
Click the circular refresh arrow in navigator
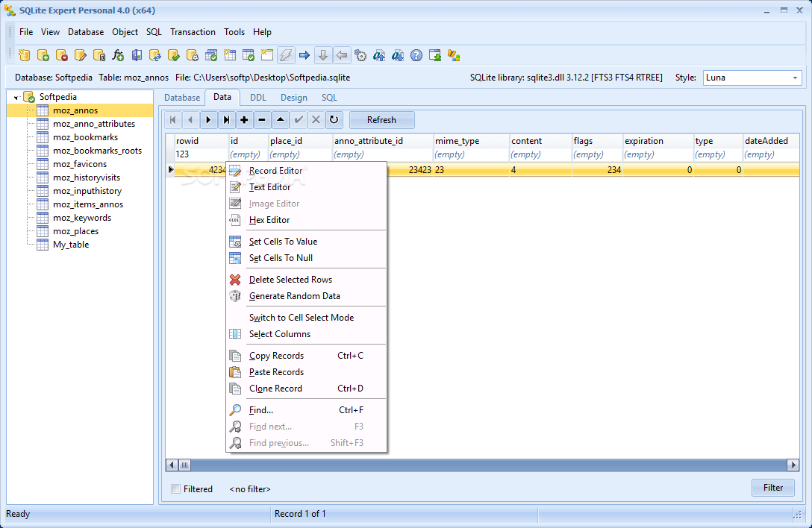[334, 120]
